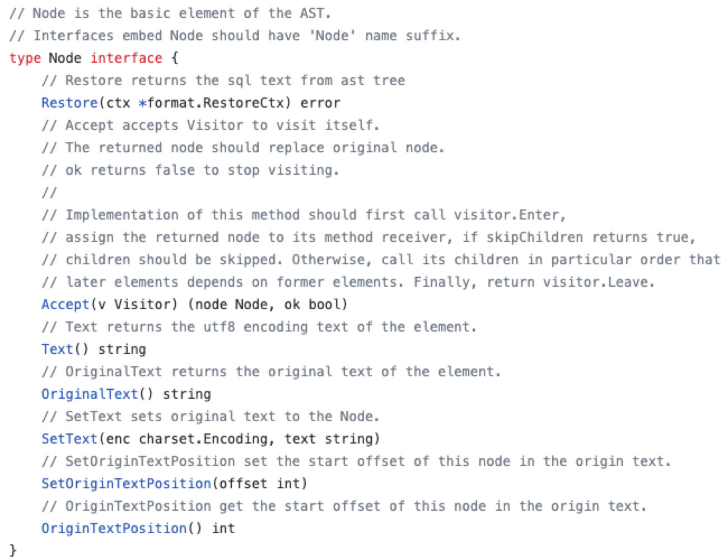The image size is (728, 560).
Task: Click the SetOriginTextPosition method declaration
Action: point(126,484)
